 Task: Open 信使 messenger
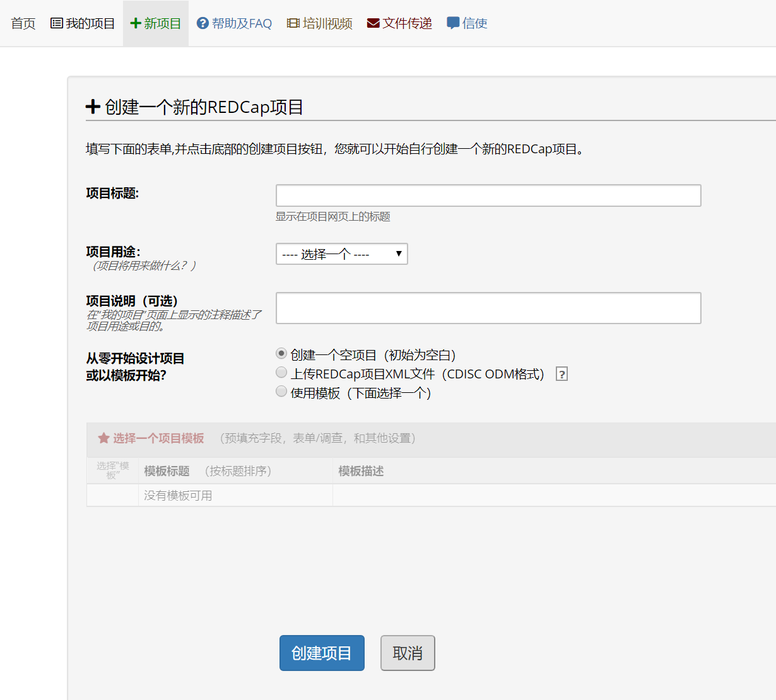(x=467, y=23)
